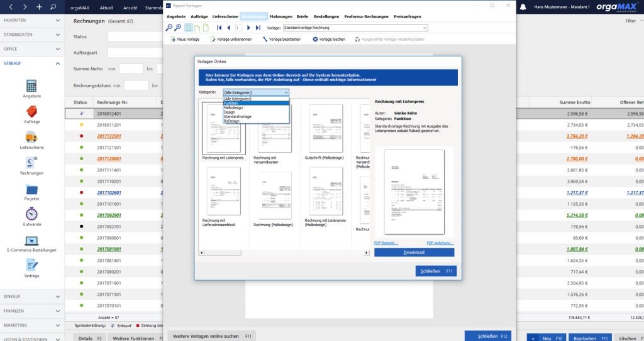
Task: Click the search magnifier in top bar
Action: pyautogui.click(x=53, y=7)
